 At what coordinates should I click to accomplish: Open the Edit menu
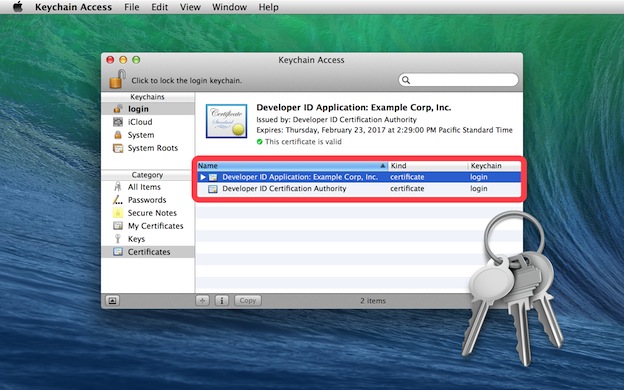pyautogui.click(x=159, y=7)
